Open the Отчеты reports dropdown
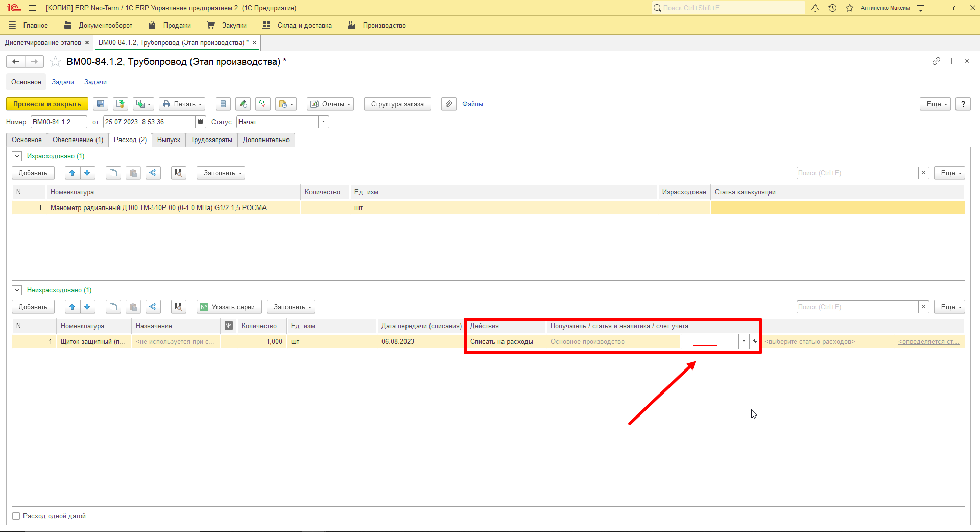 [x=330, y=104]
